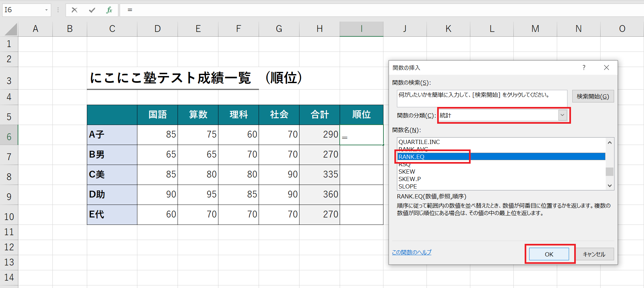
Task: Click function list scroll up arrow
Action: pyautogui.click(x=610, y=142)
